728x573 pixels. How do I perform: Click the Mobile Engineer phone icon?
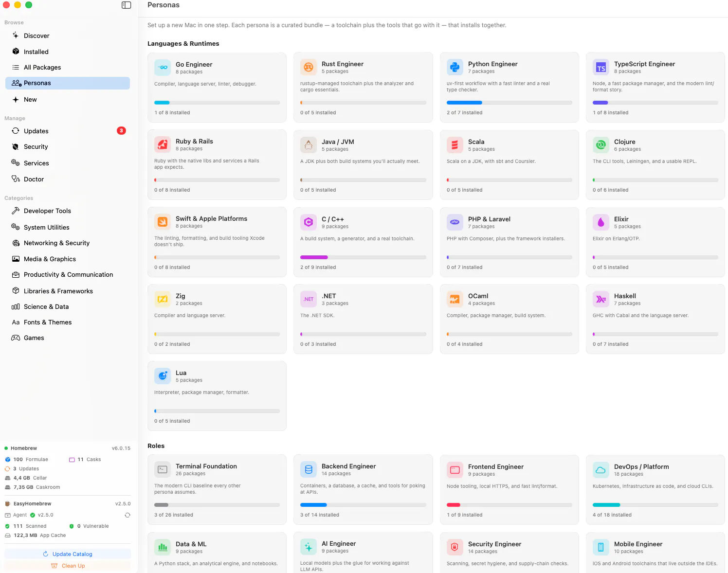(601, 547)
